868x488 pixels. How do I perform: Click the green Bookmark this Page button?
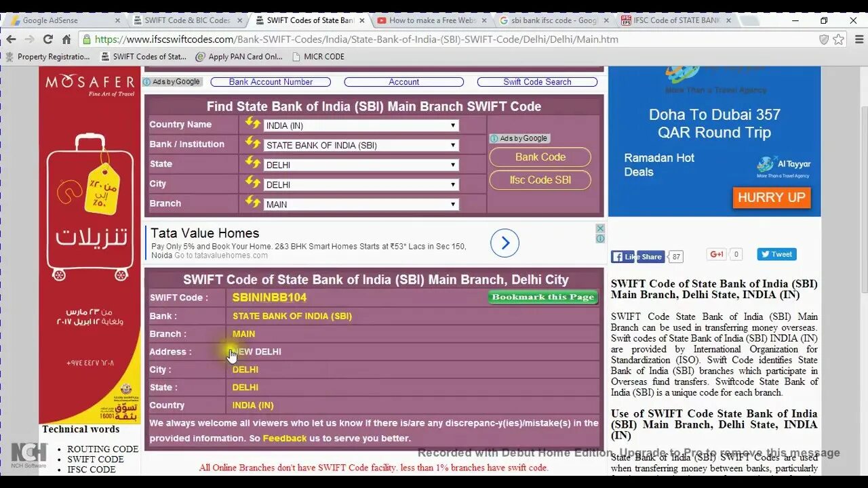[x=543, y=298]
